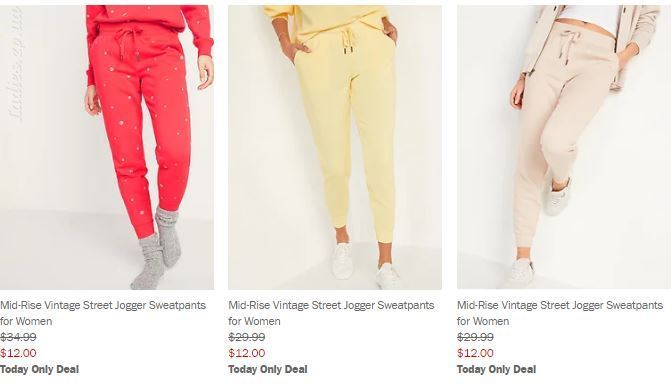This screenshot has width=672, height=387.
Task: Click the title link under the beige joggers
Action: [x=560, y=313]
